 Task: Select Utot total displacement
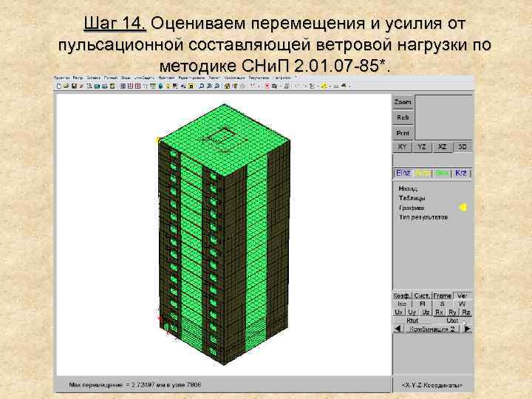tap(452, 320)
